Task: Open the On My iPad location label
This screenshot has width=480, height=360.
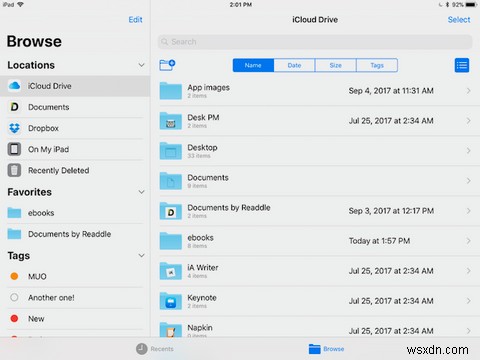Action: coord(49,149)
